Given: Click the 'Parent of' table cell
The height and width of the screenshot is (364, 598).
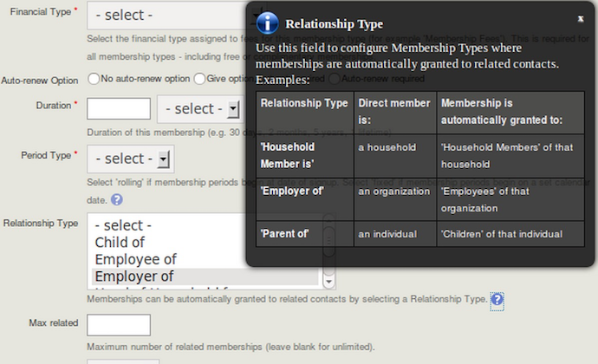Looking at the screenshot, I should (305, 234).
